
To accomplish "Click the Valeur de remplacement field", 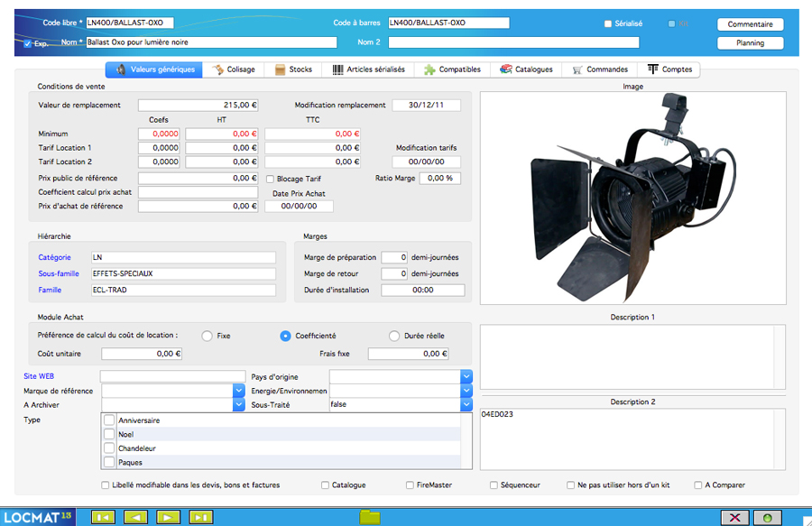I will (198, 105).
